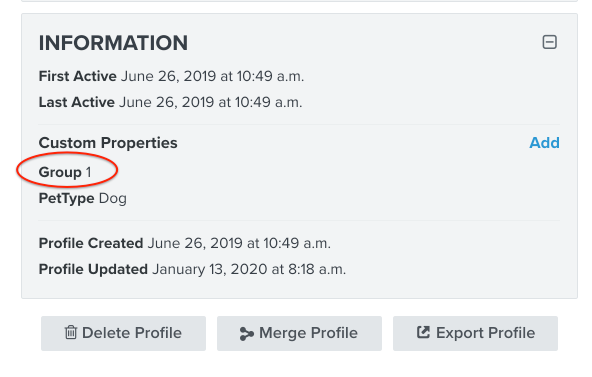Click the export arrow icon on Export Profile

click(x=423, y=332)
